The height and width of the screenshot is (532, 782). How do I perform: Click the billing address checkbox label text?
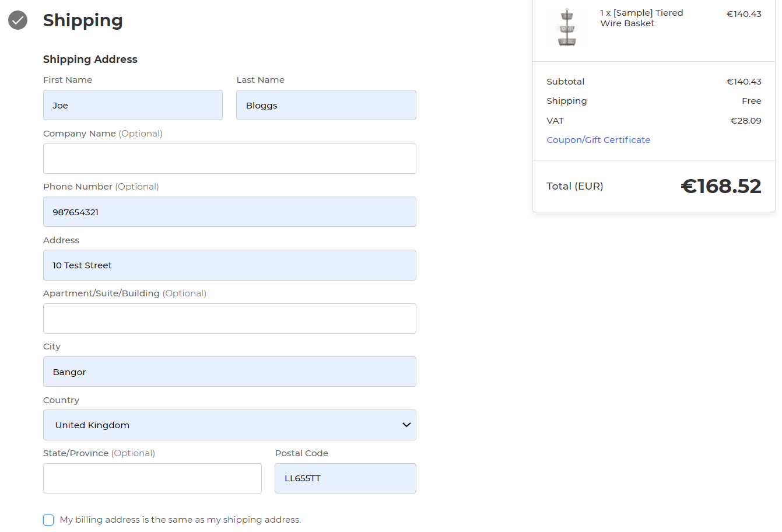tap(180, 520)
